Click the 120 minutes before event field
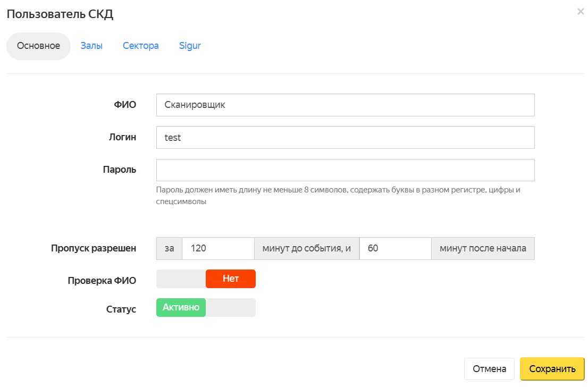Image resolution: width=588 pixels, height=387 pixels. 218,248
